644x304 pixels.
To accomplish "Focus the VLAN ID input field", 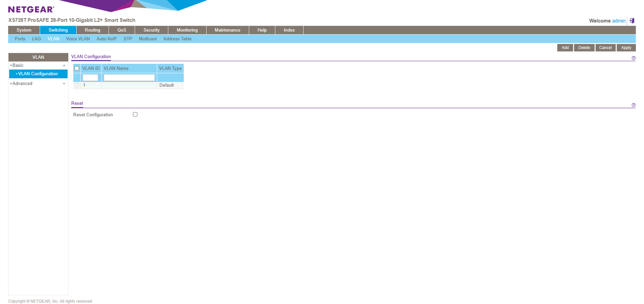I will tap(90, 78).
